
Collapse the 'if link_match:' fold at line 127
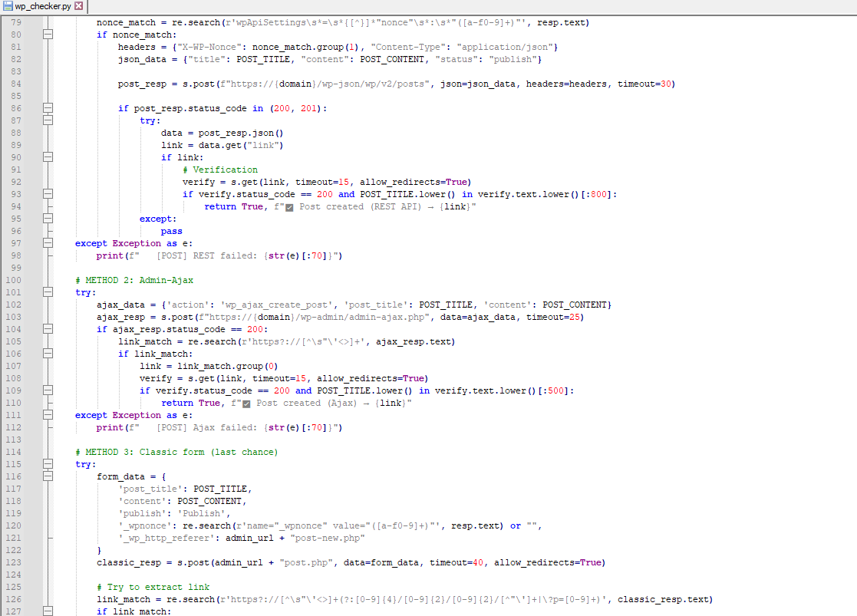pyautogui.click(x=48, y=611)
